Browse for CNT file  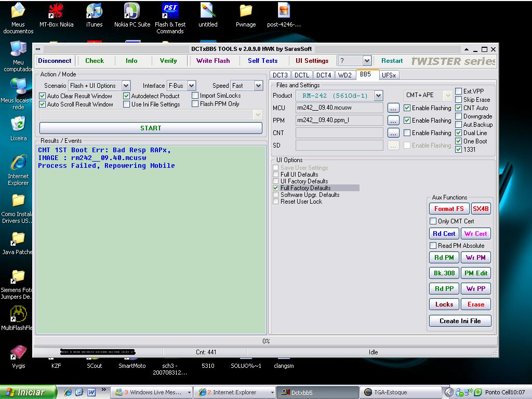[x=393, y=133]
